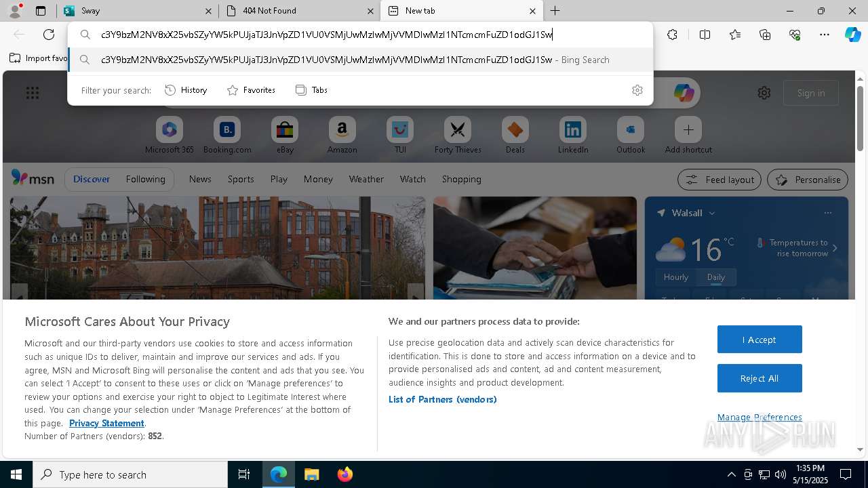Click the page refresh button
868x488 pixels.
[49, 35]
